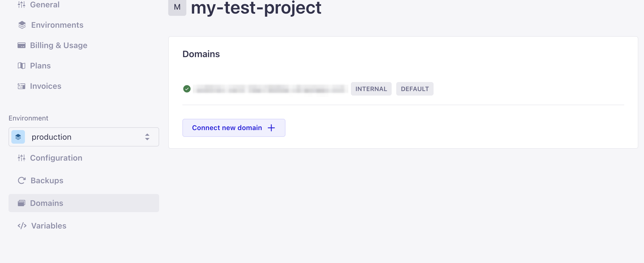
Task: Click the INTERNAL domain badge
Action: click(x=371, y=89)
